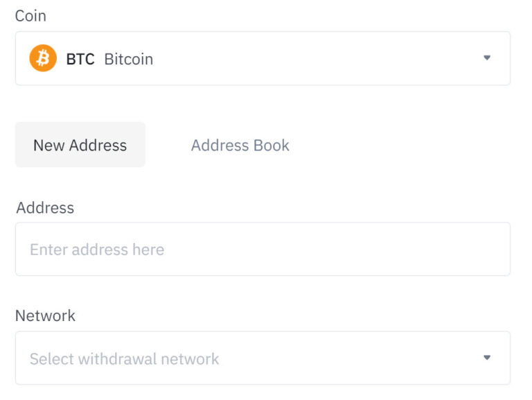Click the Select withdrawal network placeholder text
The height and width of the screenshot is (400, 532).
pyautogui.click(x=124, y=359)
